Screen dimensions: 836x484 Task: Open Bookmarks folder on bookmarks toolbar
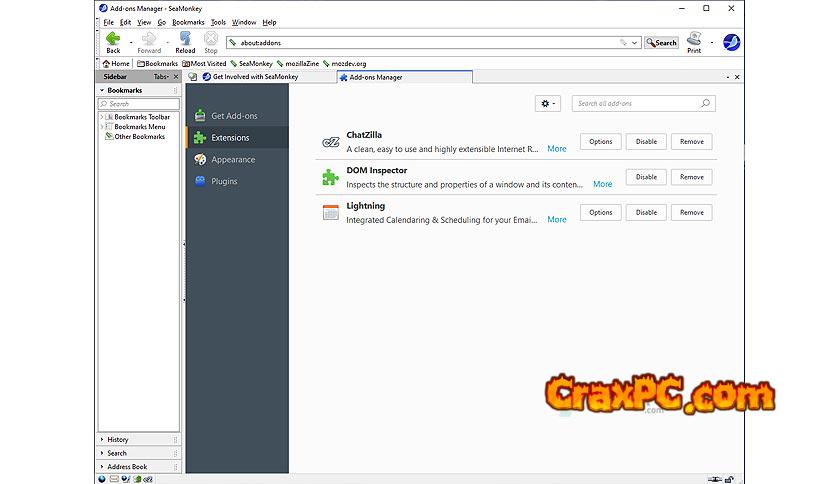point(157,63)
